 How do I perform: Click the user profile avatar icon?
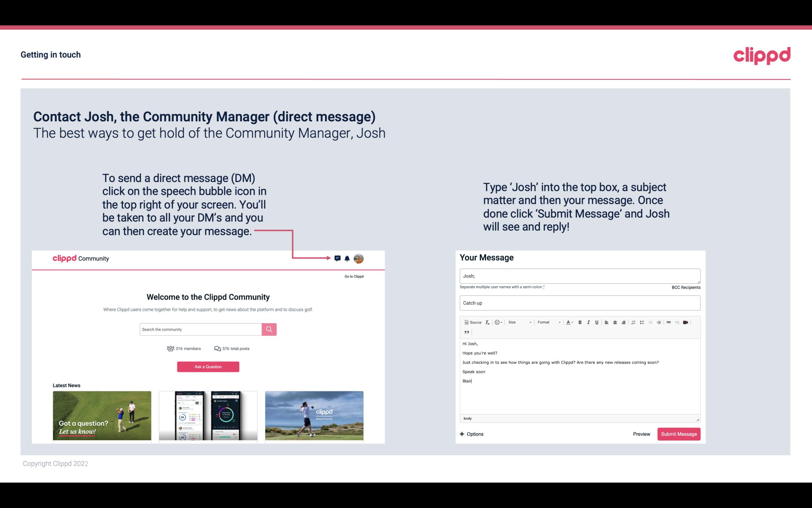[359, 259]
